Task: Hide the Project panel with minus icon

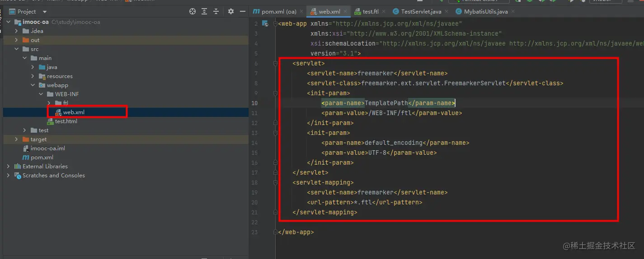Action: coord(243,11)
